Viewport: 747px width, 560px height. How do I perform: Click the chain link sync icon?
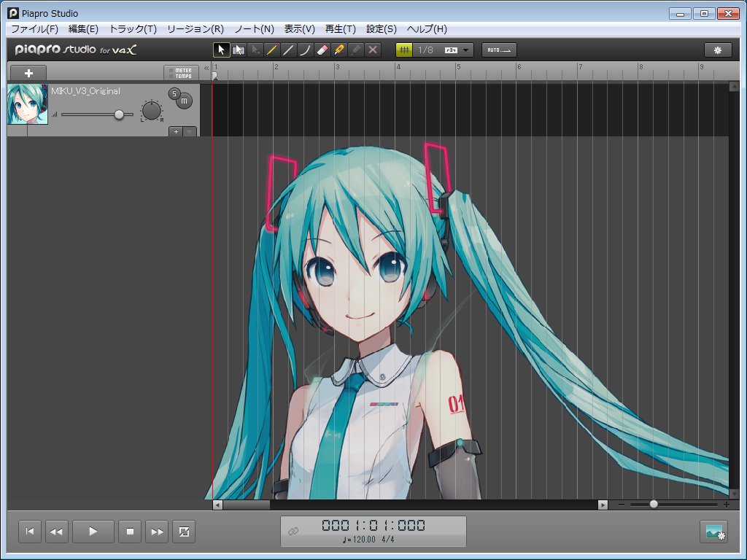click(x=293, y=531)
